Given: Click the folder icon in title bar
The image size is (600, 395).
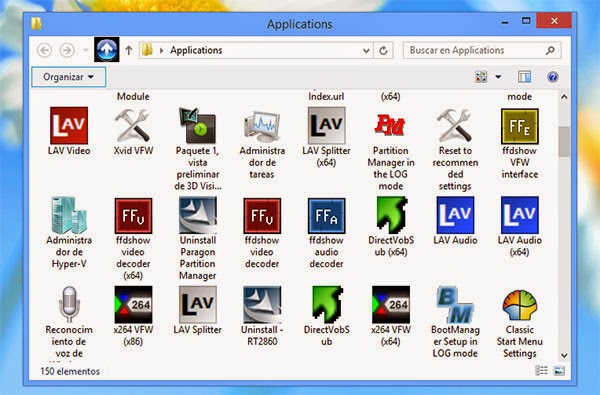Looking at the screenshot, I should (36, 24).
